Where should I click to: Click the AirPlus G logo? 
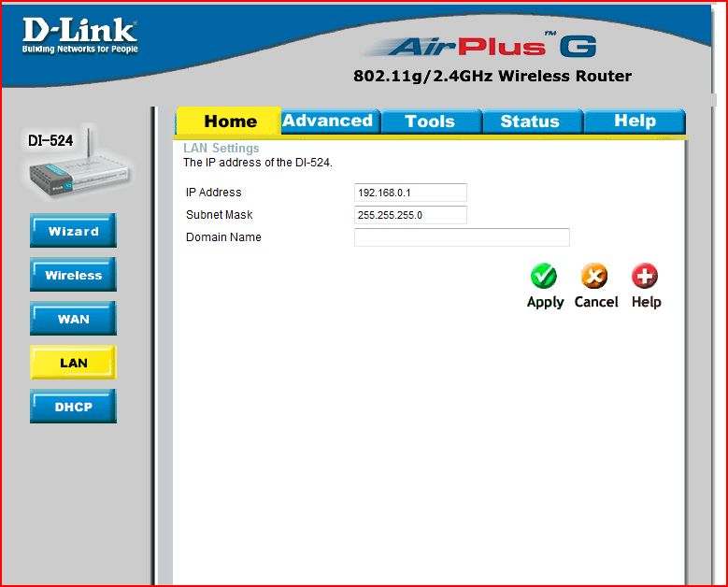coord(480,46)
